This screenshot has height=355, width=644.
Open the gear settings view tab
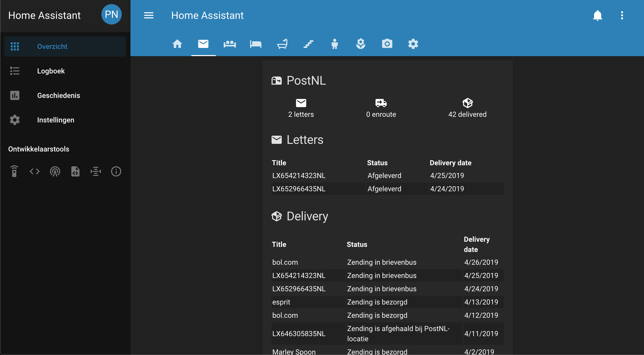(x=413, y=44)
